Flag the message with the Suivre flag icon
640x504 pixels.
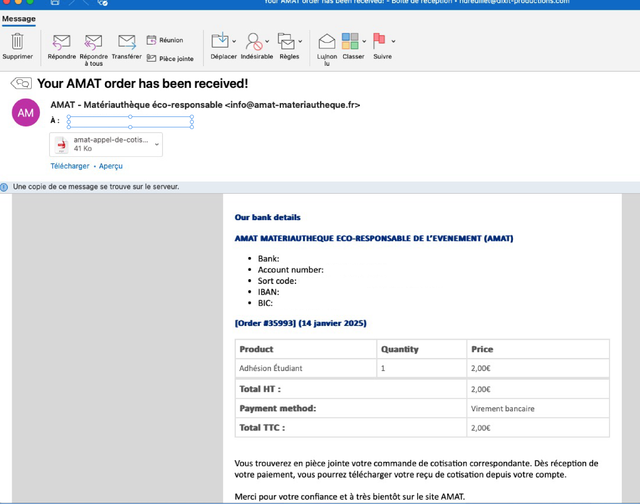(379, 41)
